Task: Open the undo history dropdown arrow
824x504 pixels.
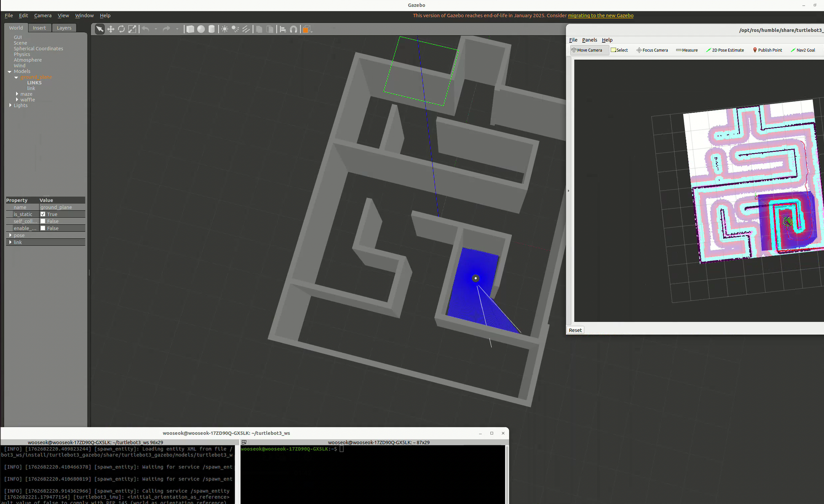Action: coord(156,29)
